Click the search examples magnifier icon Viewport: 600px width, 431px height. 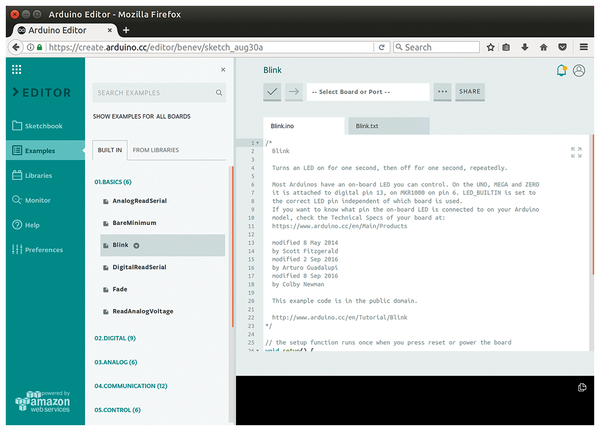[219, 93]
